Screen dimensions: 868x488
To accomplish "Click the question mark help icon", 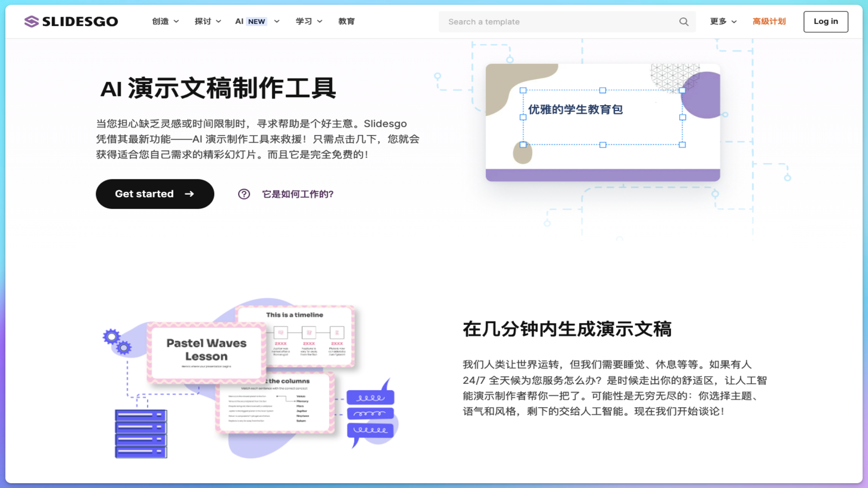I will (244, 194).
